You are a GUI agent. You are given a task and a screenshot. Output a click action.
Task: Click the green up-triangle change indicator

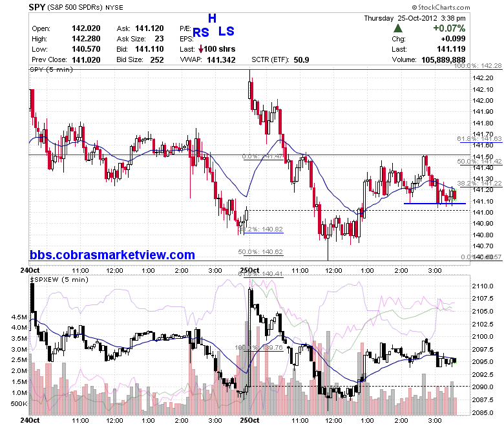[398, 28]
